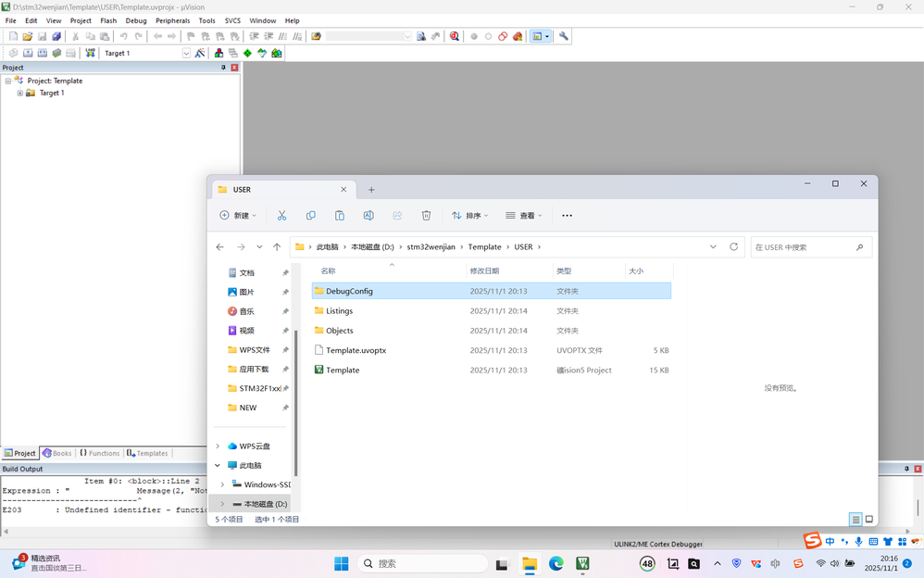Toggle Chinese/English mode on Sogou IME bar
This screenshot has width=924, height=578.
(830, 542)
